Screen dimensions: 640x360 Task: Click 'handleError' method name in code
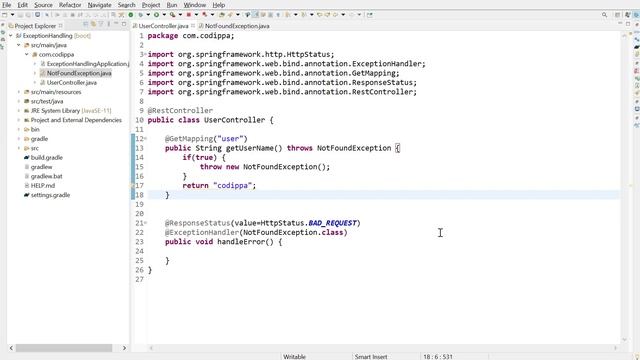click(x=241, y=242)
